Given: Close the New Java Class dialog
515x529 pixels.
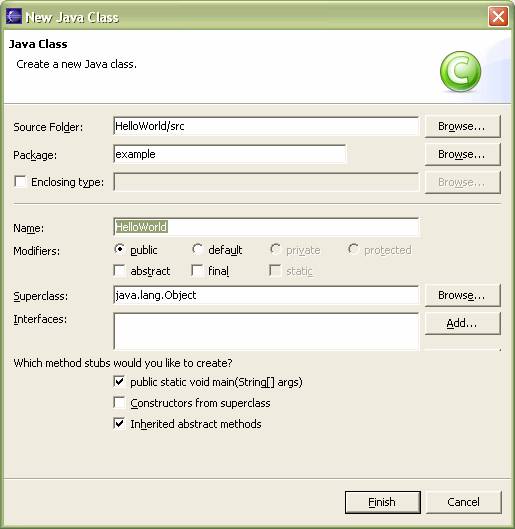Looking at the screenshot, I should 498,17.
